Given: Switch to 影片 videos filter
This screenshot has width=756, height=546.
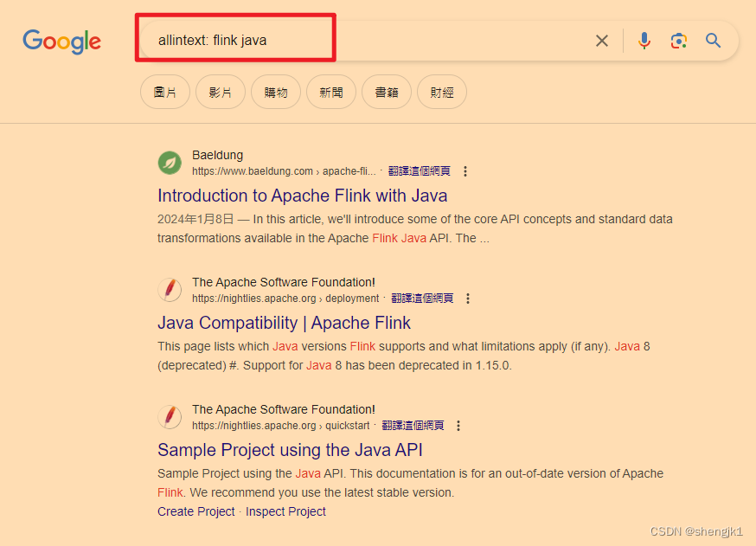Looking at the screenshot, I should point(221,92).
